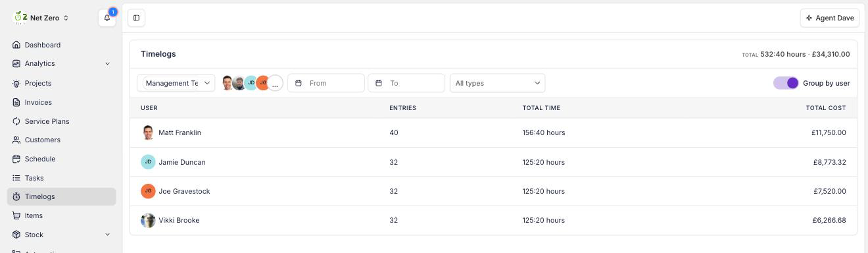Sort by ENTRIES column header
This screenshot has height=253, width=868.
pyautogui.click(x=402, y=107)
